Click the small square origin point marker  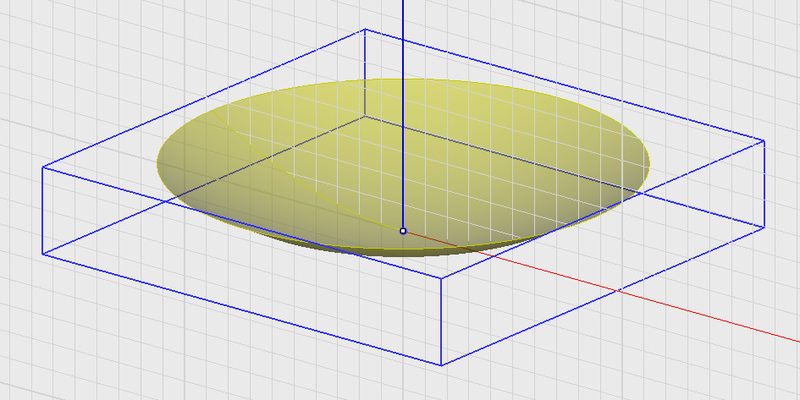point(403,231)
